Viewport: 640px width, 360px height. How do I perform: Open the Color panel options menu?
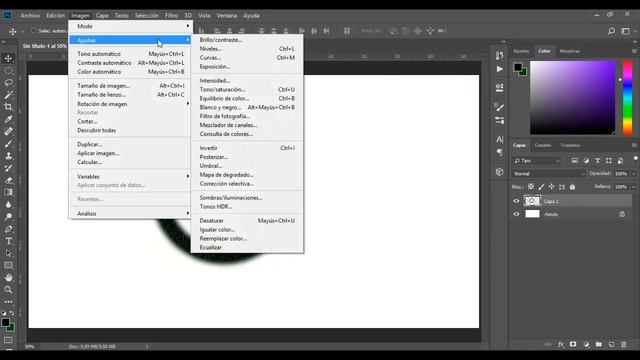(634, 51)
